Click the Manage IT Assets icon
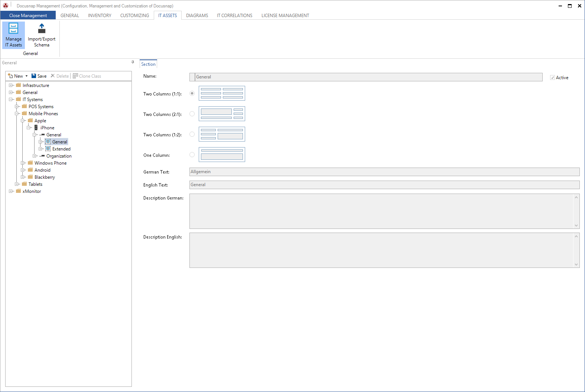 [13, 29]
